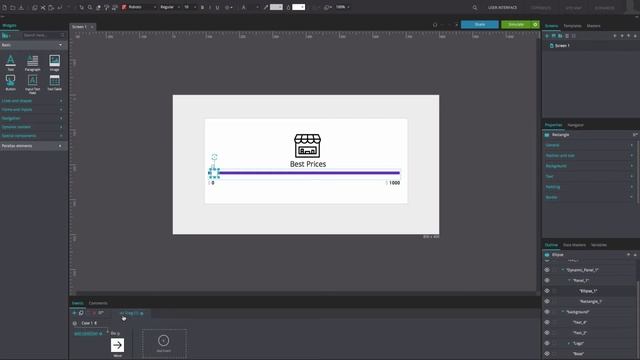The height and width of the screenshot is (360, 640).
Task: Click the purple slider bar on canvas
Action: pos(309,173)
